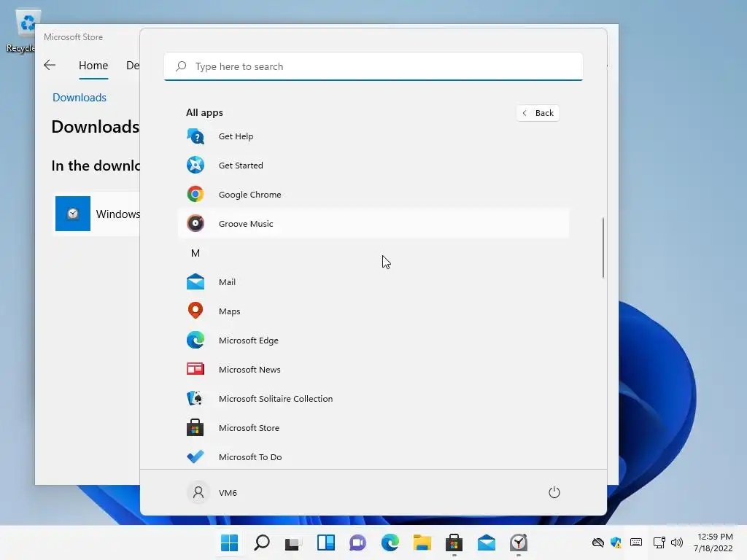Open taskbar Search magnifier
747x560 pixels.
(262, 542)
